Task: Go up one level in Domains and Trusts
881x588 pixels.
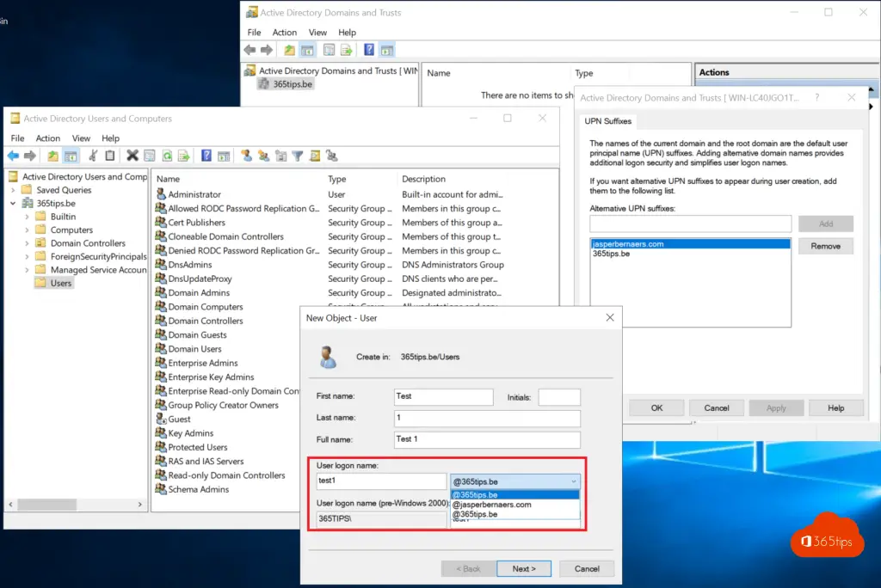Action: coord(289,50)
